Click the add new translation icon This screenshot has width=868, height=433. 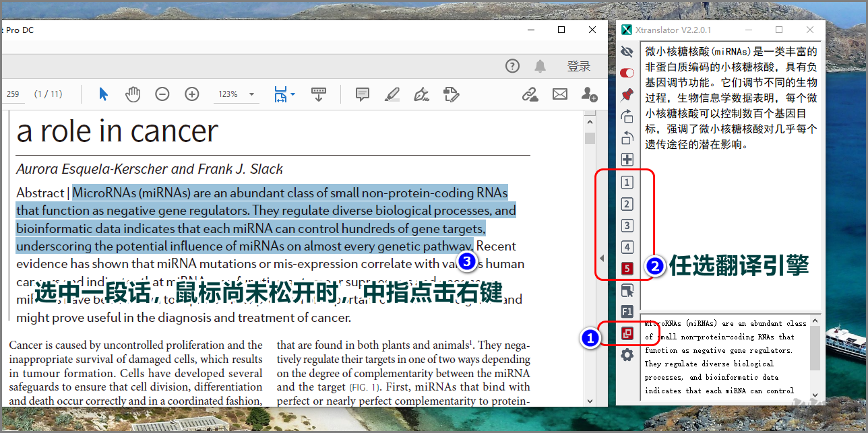[x=627, y=160]
